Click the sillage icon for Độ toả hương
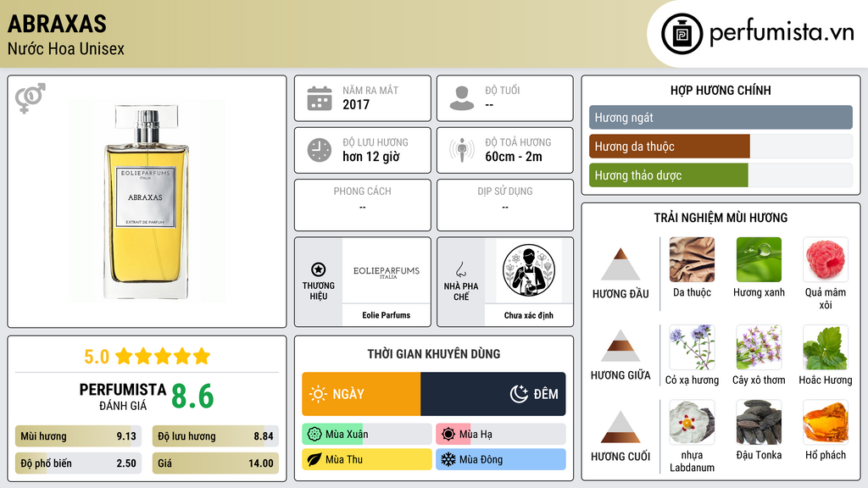Screen dimensions: 868x488 [462, 150]
